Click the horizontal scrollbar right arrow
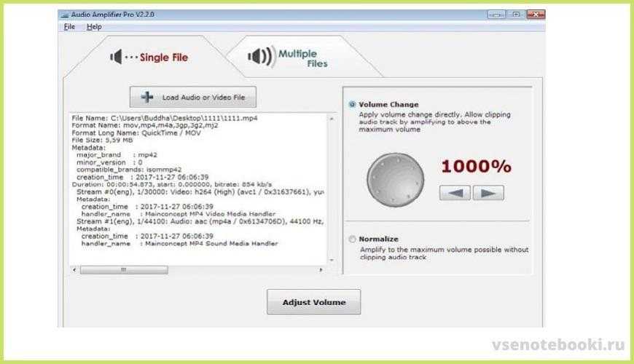The height and width of the screenshot is (364, 634). pos(321,269)
